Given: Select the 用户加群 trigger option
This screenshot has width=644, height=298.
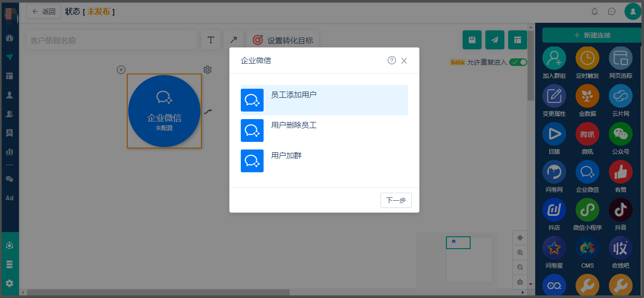Looking at the screenshot, I should coord(324,161).
